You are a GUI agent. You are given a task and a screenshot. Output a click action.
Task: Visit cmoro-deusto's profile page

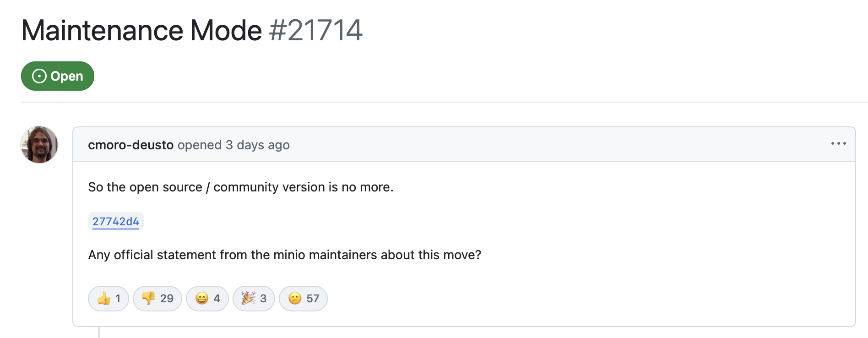[x=131, y=145]
